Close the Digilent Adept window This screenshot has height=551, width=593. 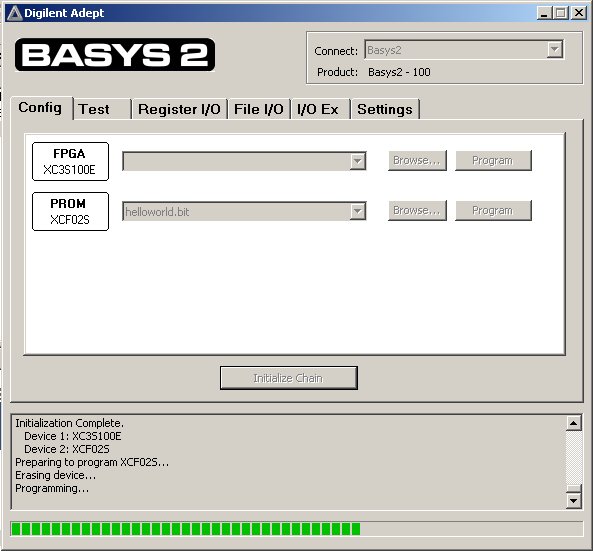tap(579, 13)
